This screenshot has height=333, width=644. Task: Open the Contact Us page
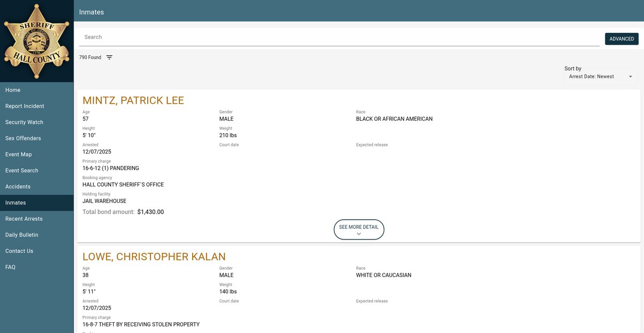tap(36, 251)
